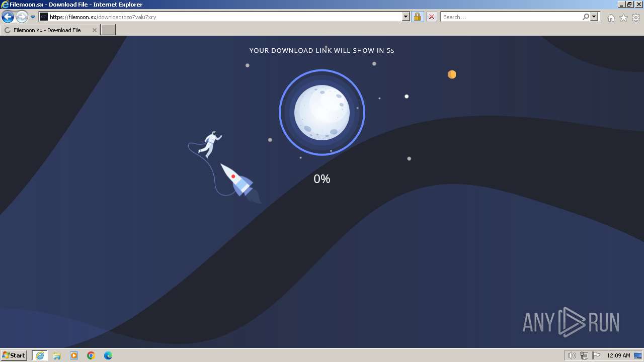Close the Filemoon.sx tab
Image resolution: width=644 pixels, height=362 pixels.
[x=94, y=30]
